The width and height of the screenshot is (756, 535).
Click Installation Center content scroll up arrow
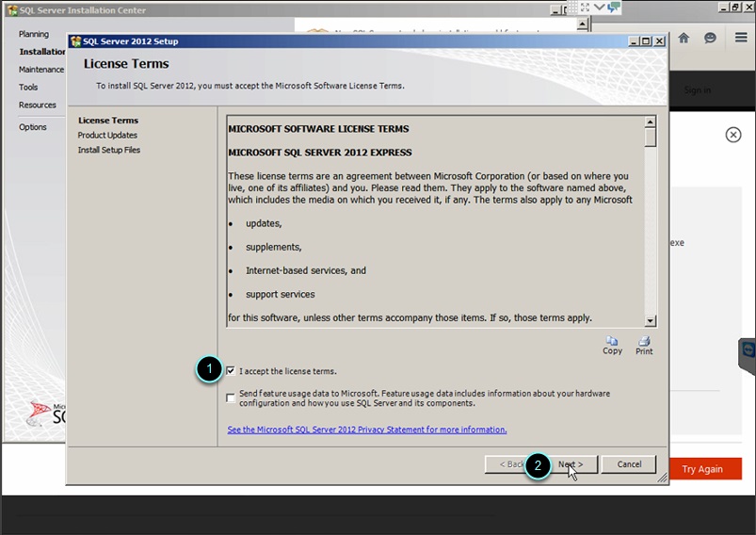tap(583, 24)
